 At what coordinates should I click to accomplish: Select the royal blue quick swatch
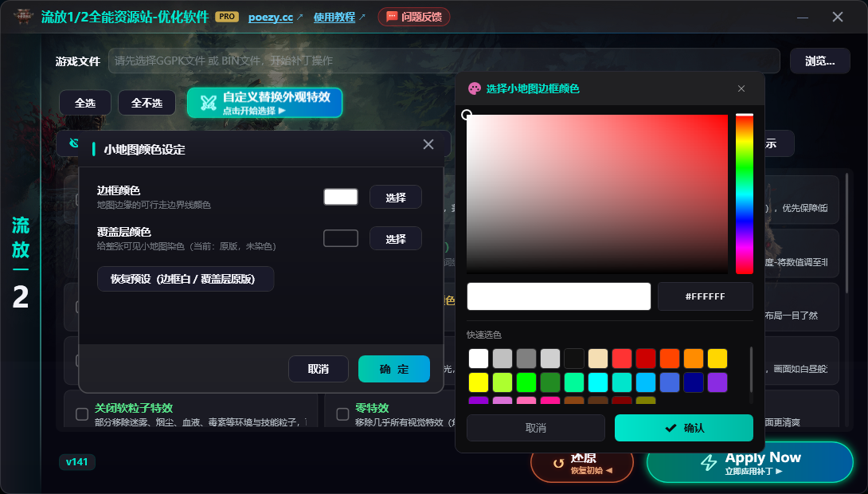[669, 382]
